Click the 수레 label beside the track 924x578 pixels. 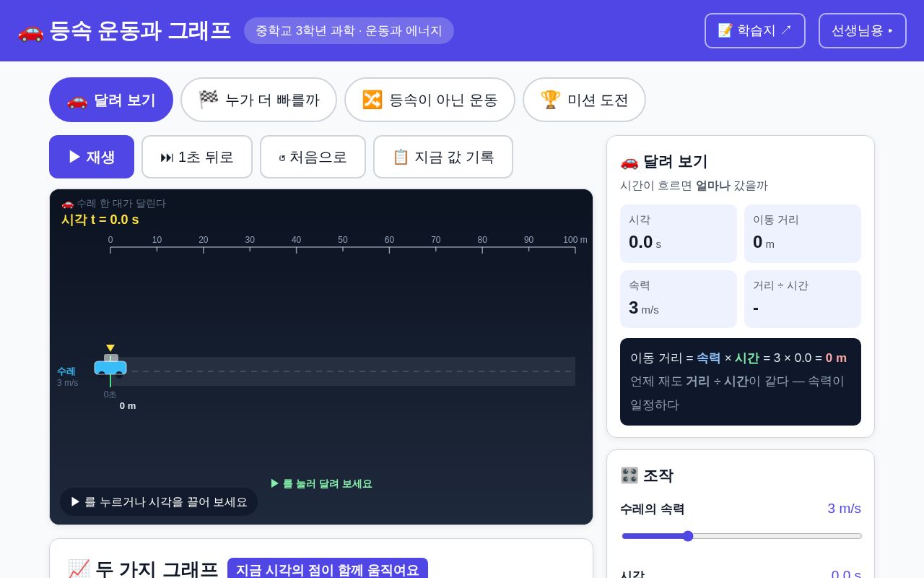pos(66,371)
